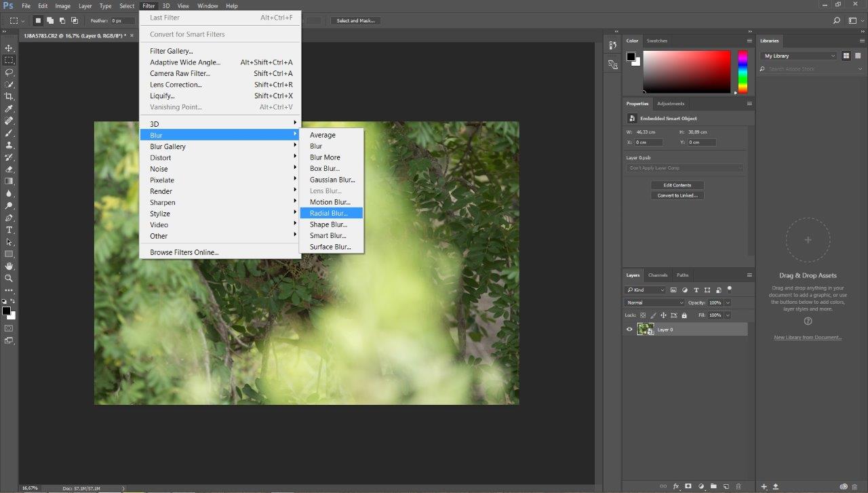The image size is (868, 493).
Task: Delete the current layer
Action: point(739,486)
